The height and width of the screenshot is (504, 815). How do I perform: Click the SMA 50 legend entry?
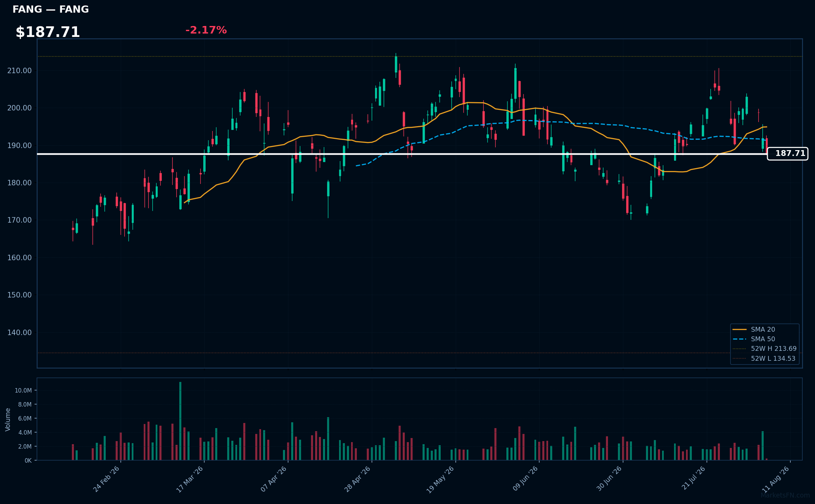point(763,339)
